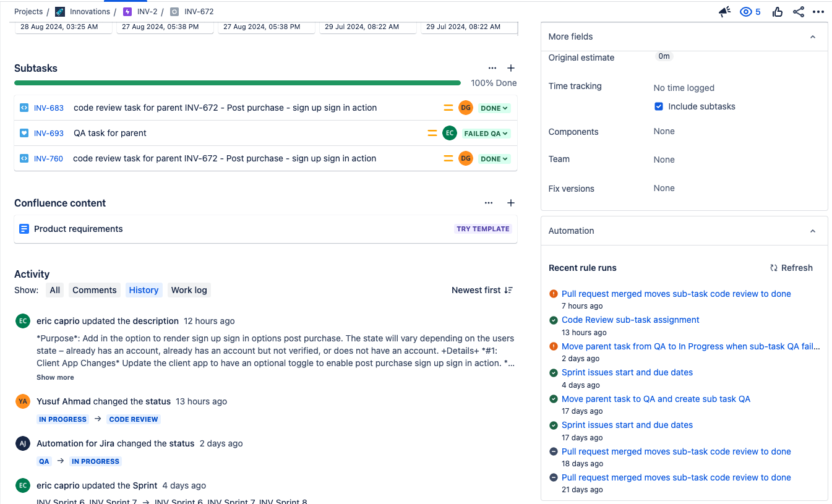This screenshot has height=504, width=832.
Task: Add Confluence content using the plus icon
Action: coord(510,203)
